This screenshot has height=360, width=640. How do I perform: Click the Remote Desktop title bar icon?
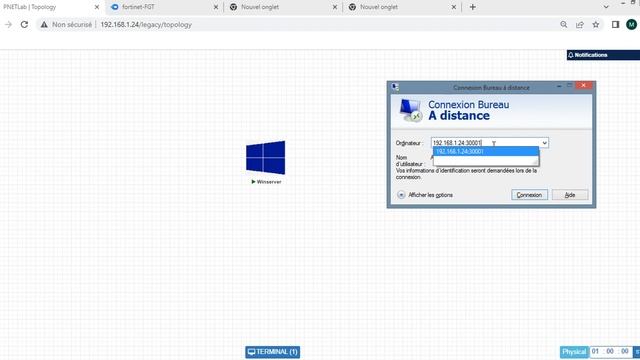[395, 87]
